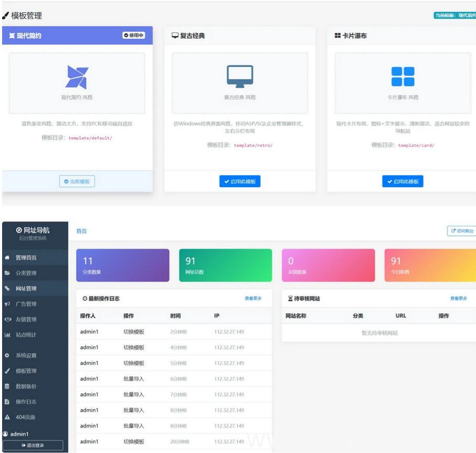Screen dimensions: 476x453
Task: Open 操作日志 in the sidebar
Action: [35, 402]
